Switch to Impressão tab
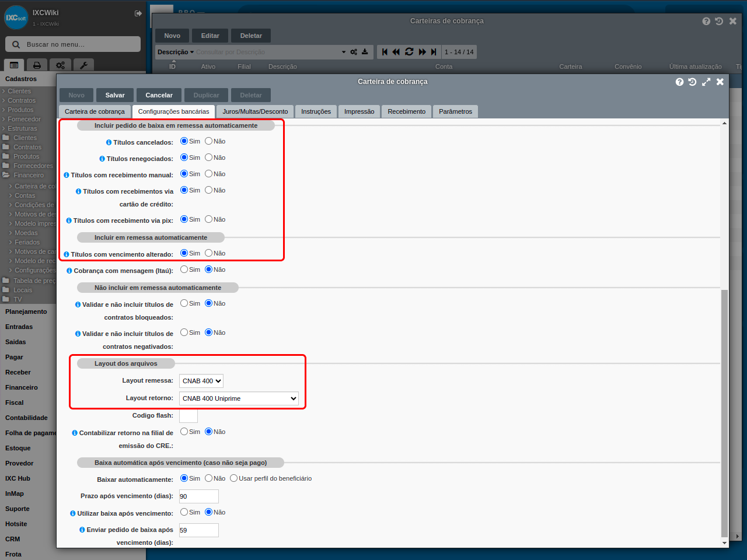The height and width of the screenshot is (560, 747). 359,111
